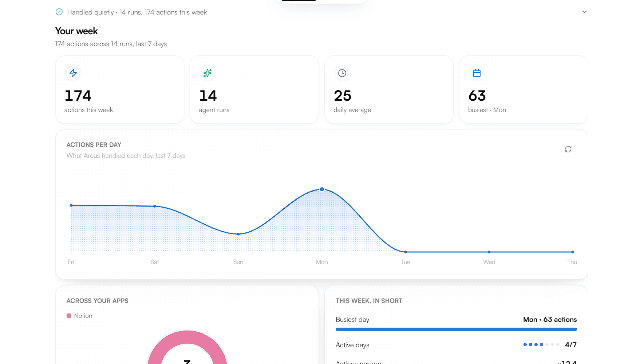Refresh the Actions Per Day chart
The width and height of the screenshot is (640, 364).
568,149
